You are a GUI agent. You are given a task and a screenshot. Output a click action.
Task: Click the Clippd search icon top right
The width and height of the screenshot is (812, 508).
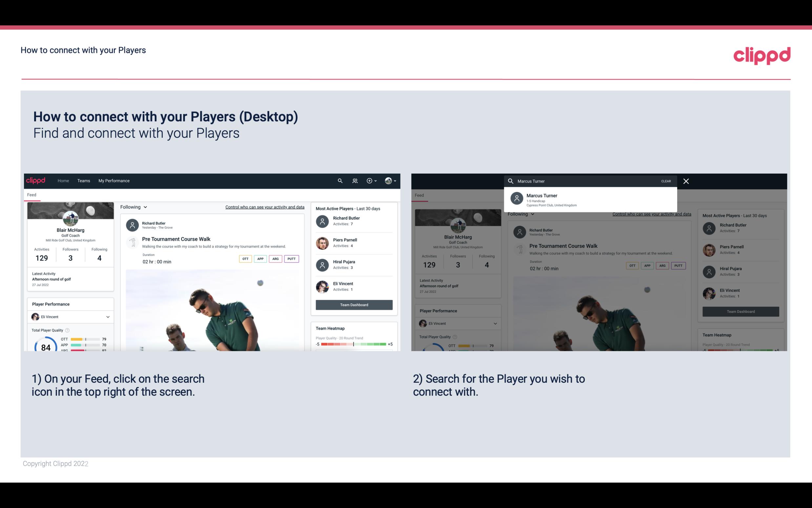[x=340, y=180]
